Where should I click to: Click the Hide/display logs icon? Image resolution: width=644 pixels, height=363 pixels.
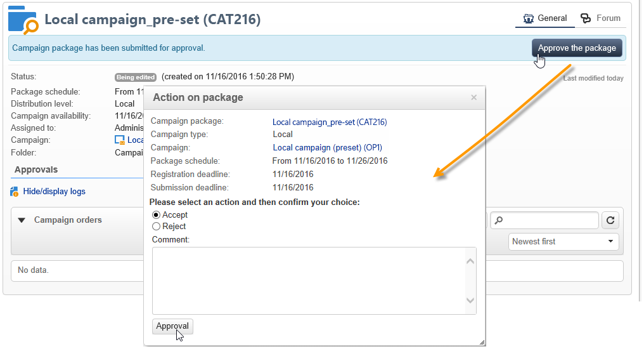tap(15, 191)
